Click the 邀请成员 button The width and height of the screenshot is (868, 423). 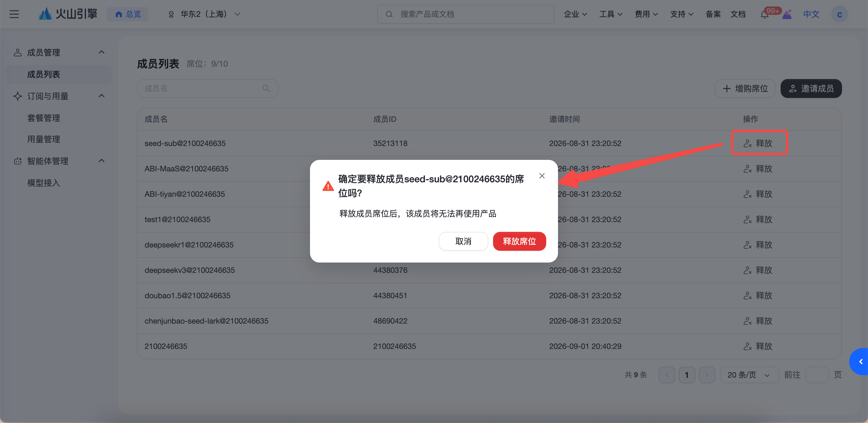[811, 88]
